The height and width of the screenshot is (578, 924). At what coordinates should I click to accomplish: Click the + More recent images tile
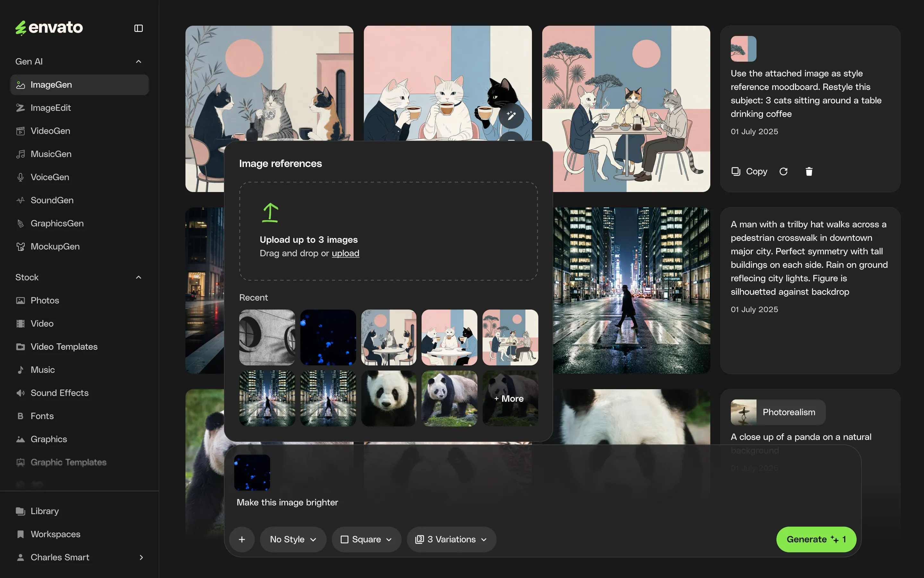[510, 398]
